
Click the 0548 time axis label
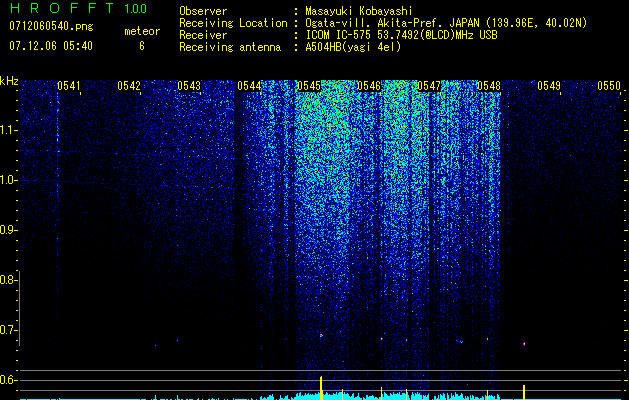[489, 86]
